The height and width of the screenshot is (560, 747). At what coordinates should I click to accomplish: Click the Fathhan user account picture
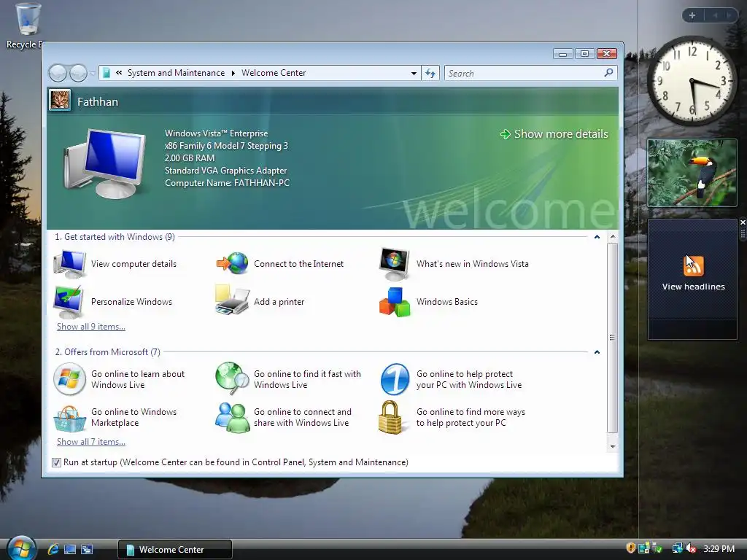pos(60,100)
